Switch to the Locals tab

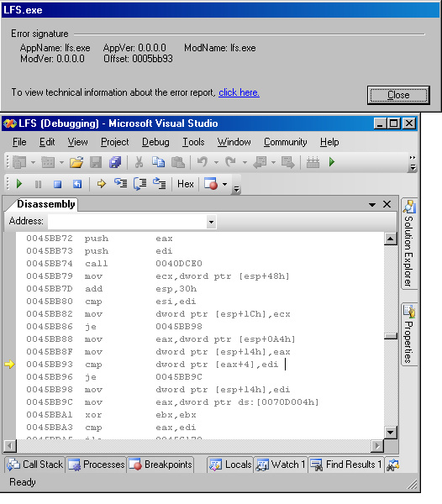[x=230, y=465]
